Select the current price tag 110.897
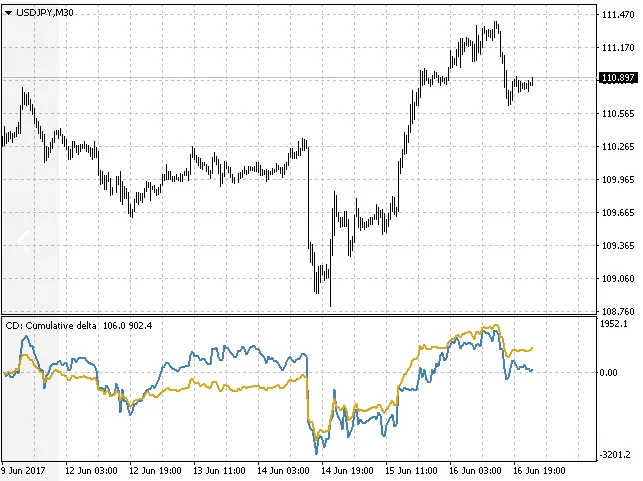 (616, 79)
